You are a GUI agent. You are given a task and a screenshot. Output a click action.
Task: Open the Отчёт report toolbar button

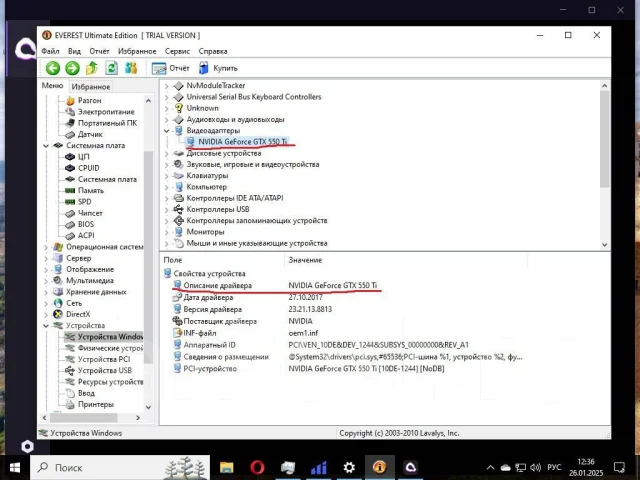(x=171, y=68)
